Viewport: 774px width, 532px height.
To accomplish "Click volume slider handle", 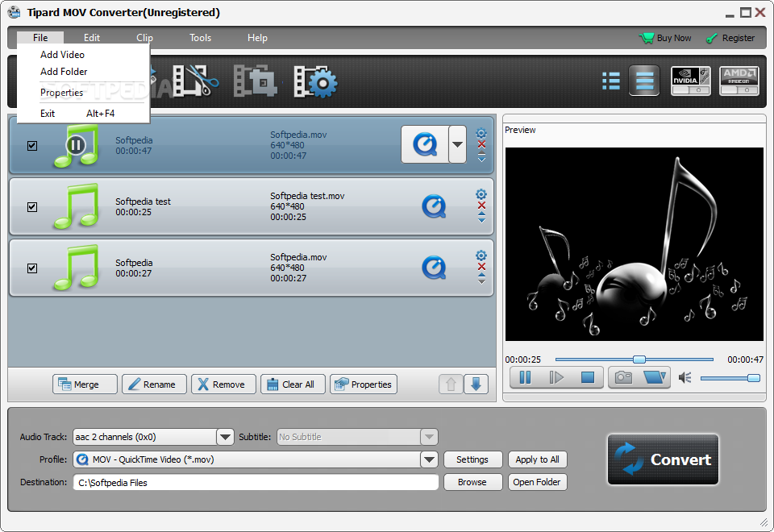I will (754, 378).
